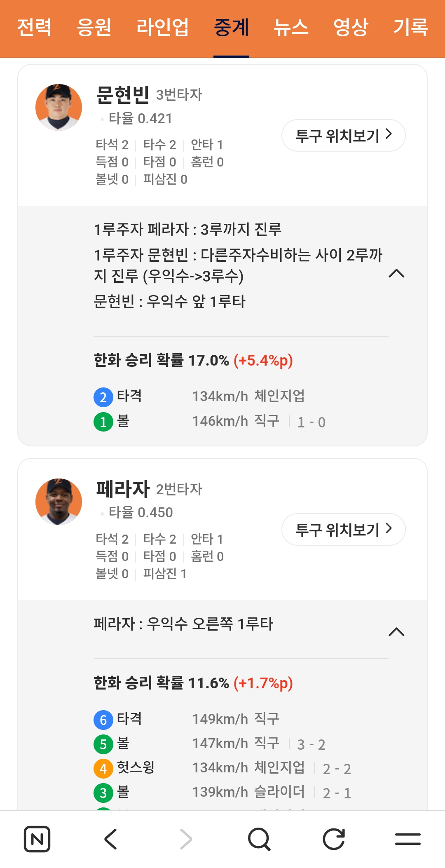Collapse 페라자's play-by-play details
445x868 pixels.
pyautogui.click(x=396, y=632)
